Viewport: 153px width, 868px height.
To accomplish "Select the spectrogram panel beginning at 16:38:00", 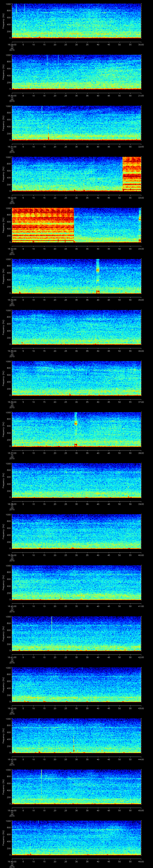I will [x=76, y=480].
